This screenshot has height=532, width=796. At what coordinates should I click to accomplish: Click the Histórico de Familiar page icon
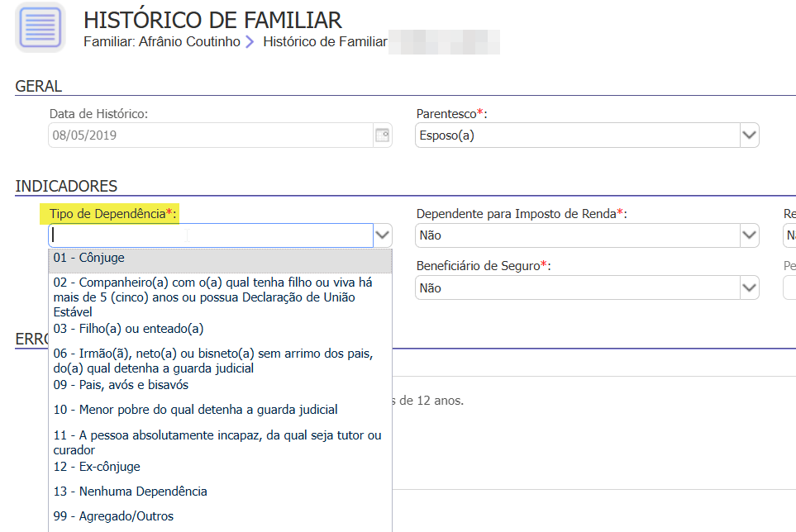[40, 27]
